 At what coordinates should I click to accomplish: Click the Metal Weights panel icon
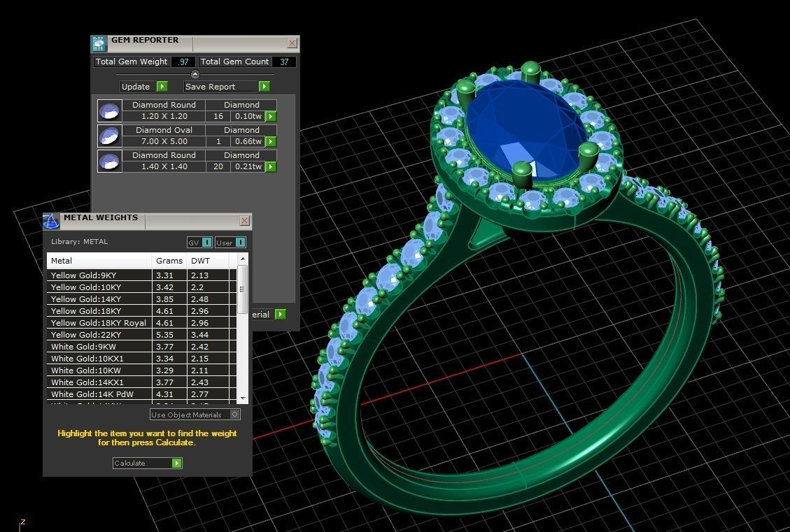click(x=51, y=222)
